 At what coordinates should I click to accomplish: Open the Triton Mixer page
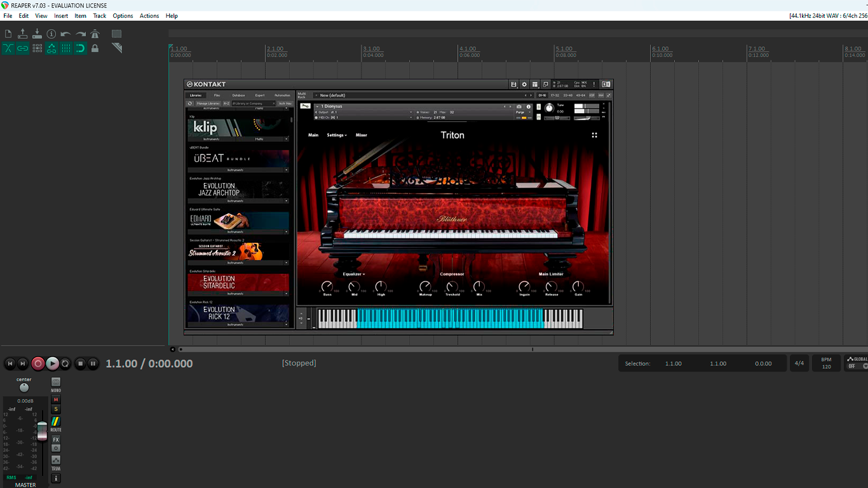click(361, 135)
